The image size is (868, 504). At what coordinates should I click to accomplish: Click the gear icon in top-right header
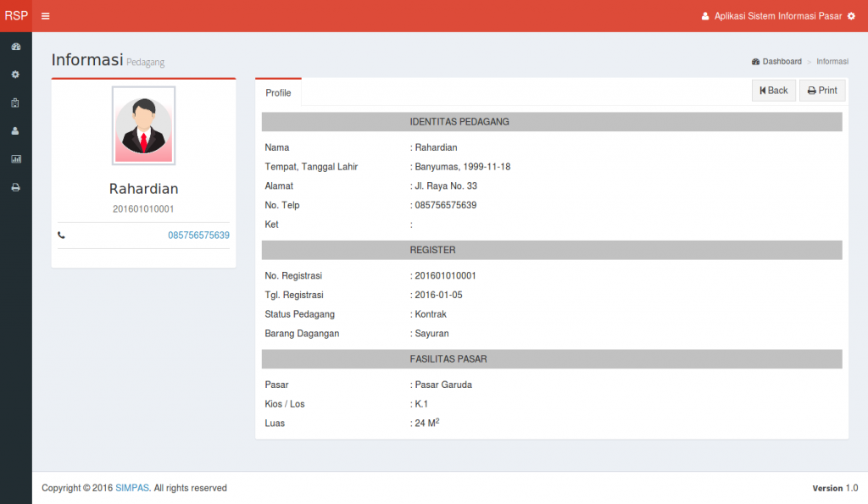point(851,16)
